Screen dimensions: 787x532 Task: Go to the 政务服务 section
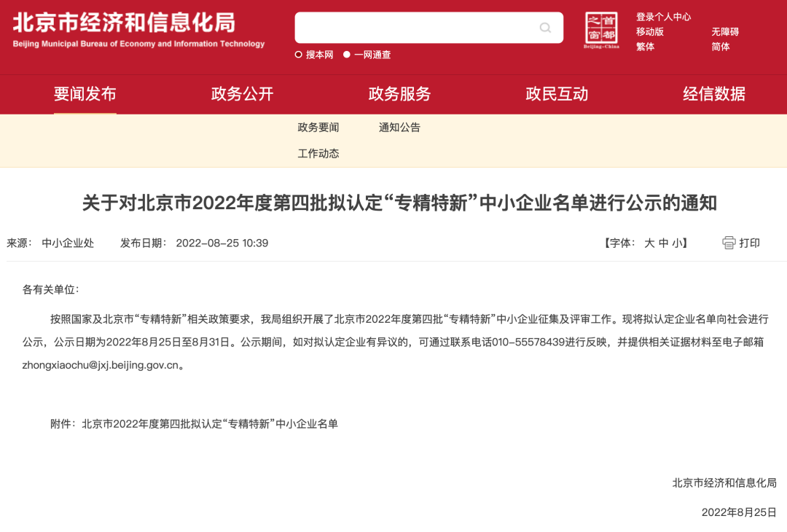tap(399, 94)
